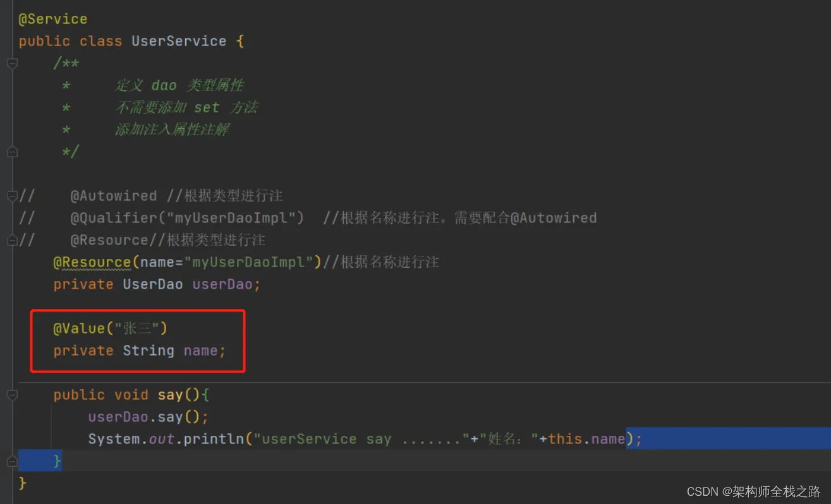
Task: Click the userDao field name in its declaration
Action: (222, 284)
